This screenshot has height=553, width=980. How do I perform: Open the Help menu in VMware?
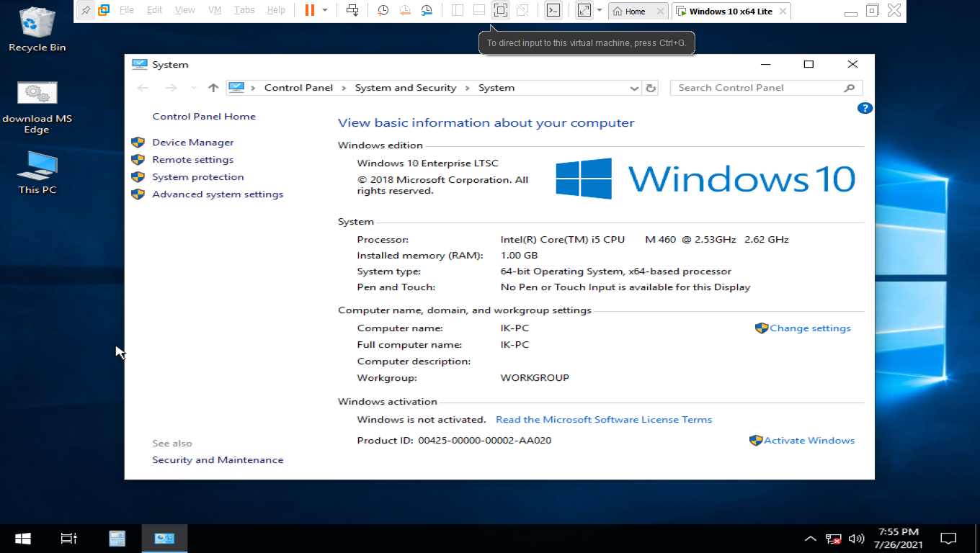(x=276, y=10)
